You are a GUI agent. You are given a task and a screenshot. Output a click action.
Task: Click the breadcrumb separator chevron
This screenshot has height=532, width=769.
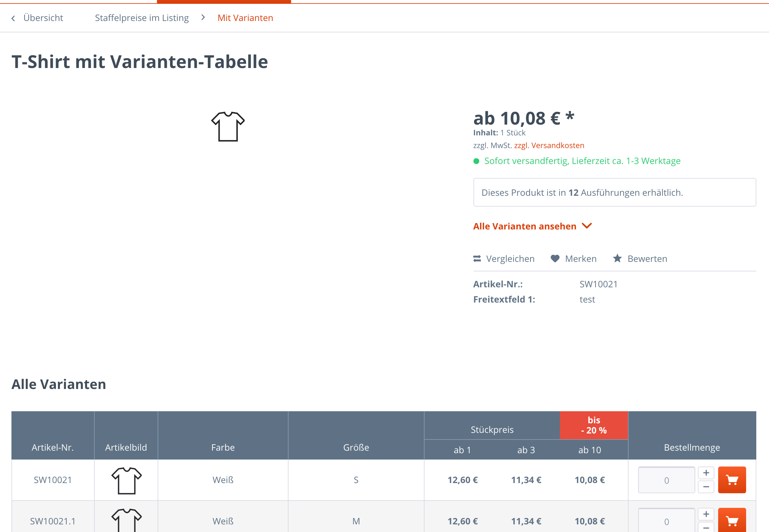coord(203,18)
